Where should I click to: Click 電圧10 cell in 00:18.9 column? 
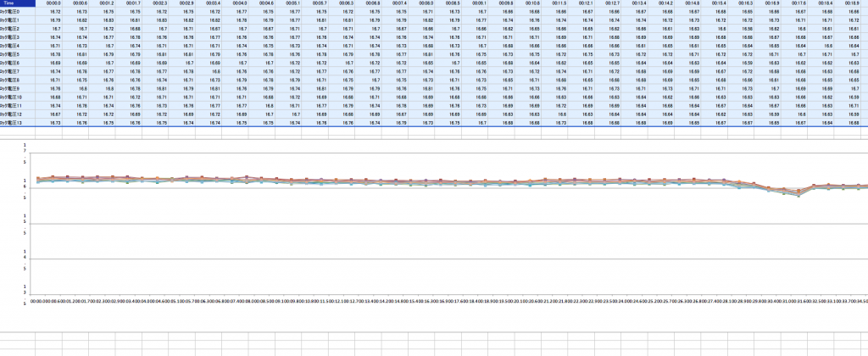pos(850,97)
